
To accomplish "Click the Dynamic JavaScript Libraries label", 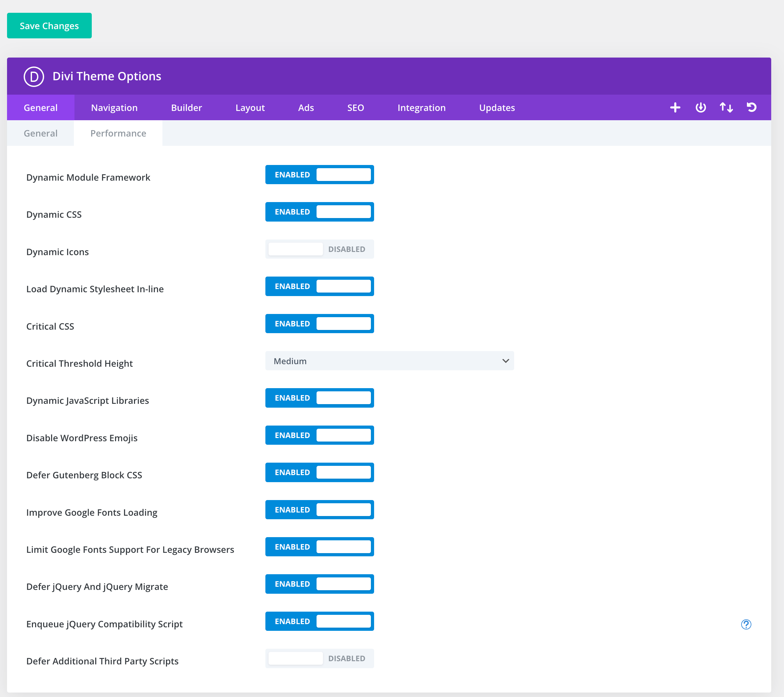I will 88,401.
